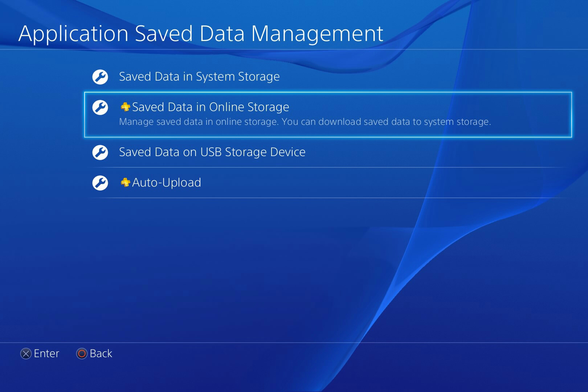Screen dimensions: 588x392
Task: Select Saved Data in Online Storage text
Action: pyautogui.click(x=211, y=107)
